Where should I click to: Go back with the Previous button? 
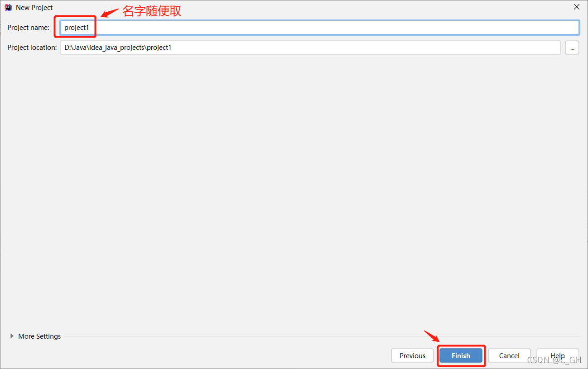point(412,356)
